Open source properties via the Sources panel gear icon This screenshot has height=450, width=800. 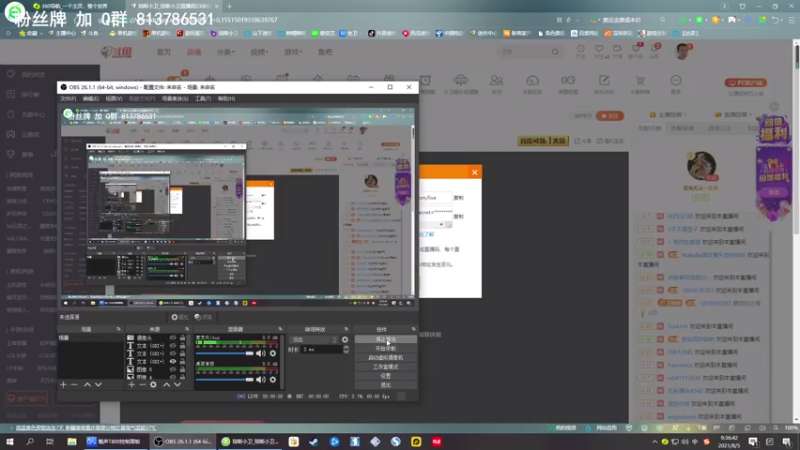(x=154, y=385)
